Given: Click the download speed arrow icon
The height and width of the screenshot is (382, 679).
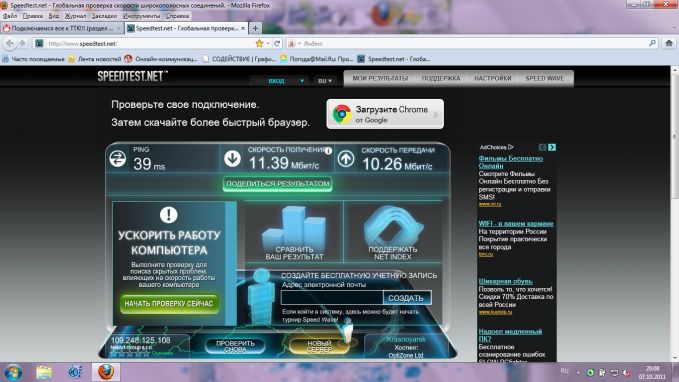Looking at the screenshot, I should pos(233,159).
